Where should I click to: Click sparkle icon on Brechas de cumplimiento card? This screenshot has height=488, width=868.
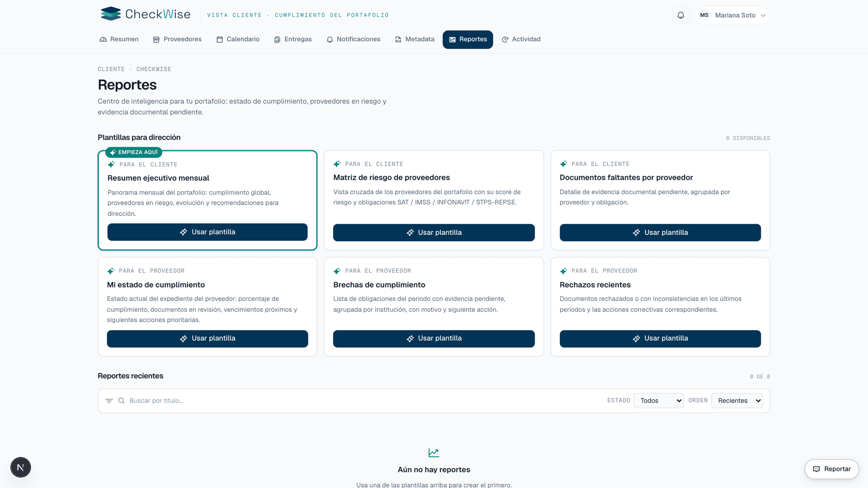coord(337,271)
